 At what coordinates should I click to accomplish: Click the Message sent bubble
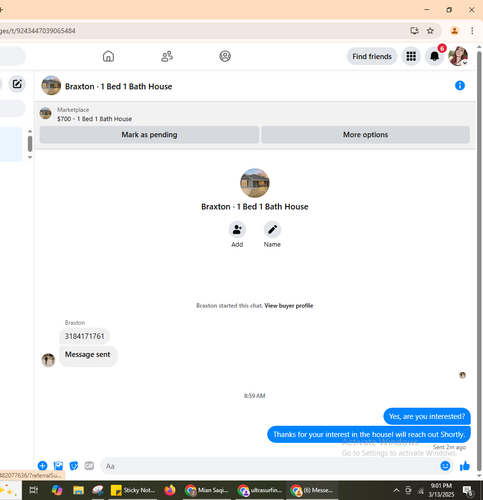tap(88, 356)
